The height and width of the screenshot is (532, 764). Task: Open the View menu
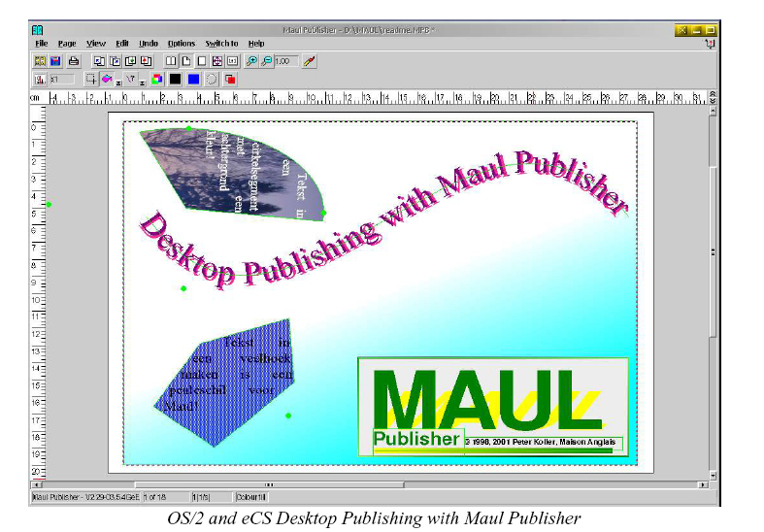(95, 44)
